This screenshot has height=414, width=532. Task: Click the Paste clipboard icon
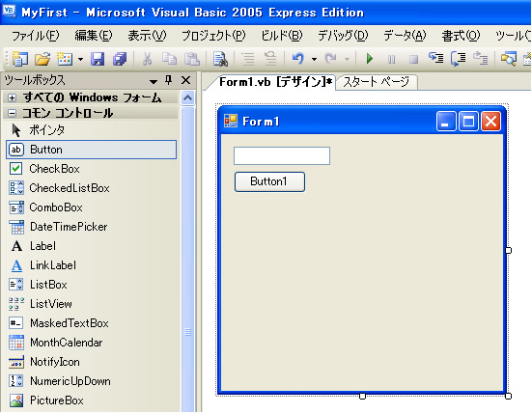coord(192,59)
